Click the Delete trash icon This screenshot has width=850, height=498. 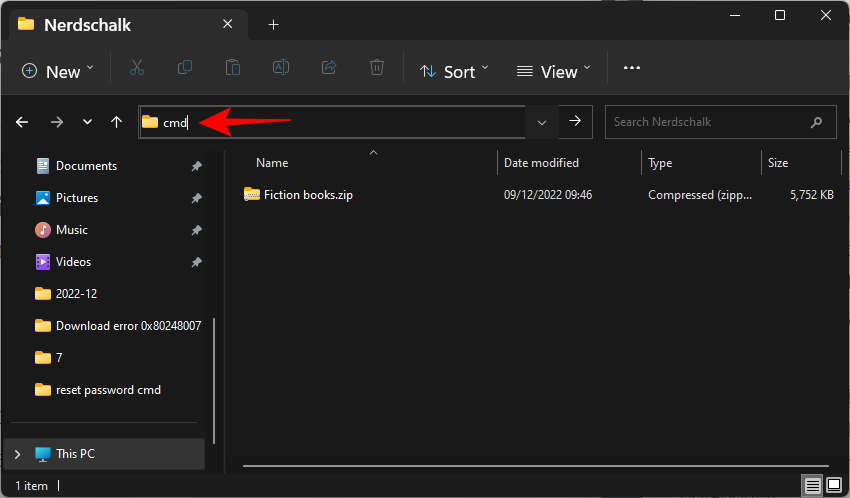[377, 69]
